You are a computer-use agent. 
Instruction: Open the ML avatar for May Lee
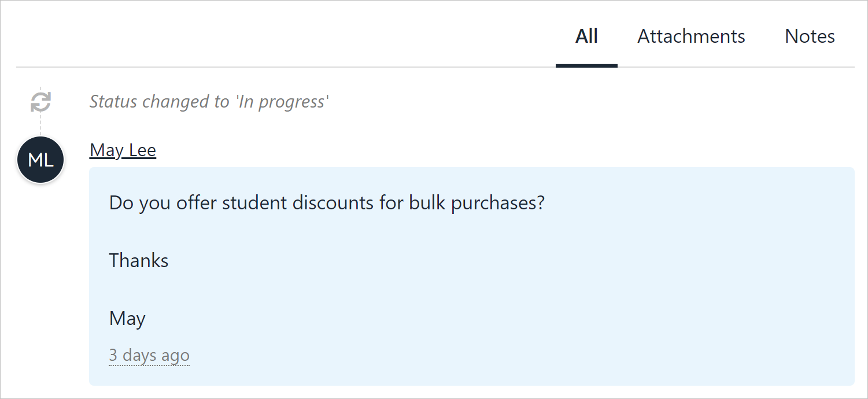tap(40, 160)
